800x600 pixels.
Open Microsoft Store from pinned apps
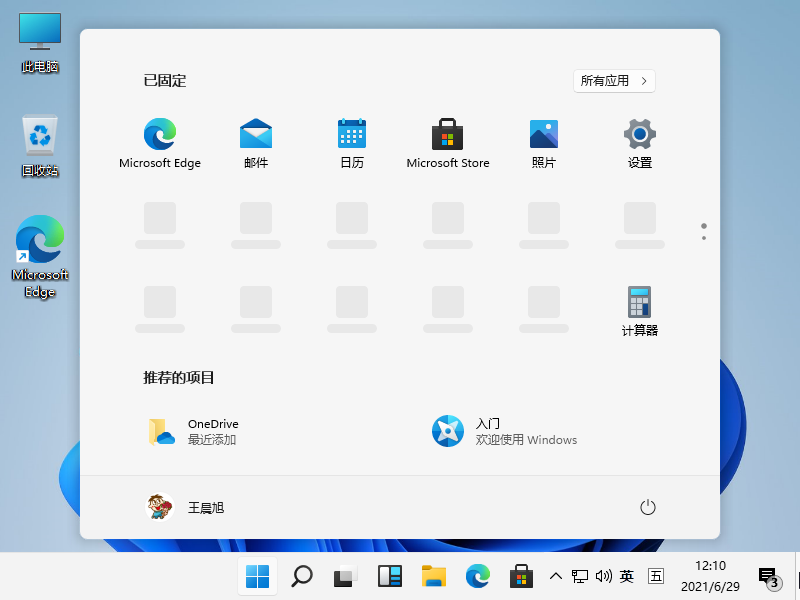(x=448, y=133)
